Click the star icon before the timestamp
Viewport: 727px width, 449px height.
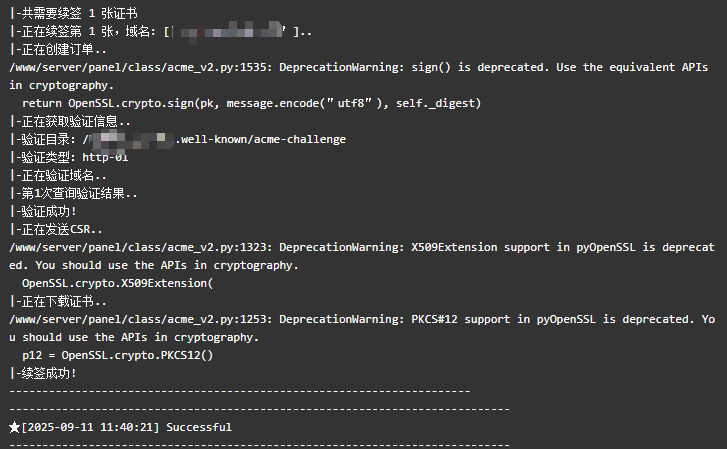[14, 427]
